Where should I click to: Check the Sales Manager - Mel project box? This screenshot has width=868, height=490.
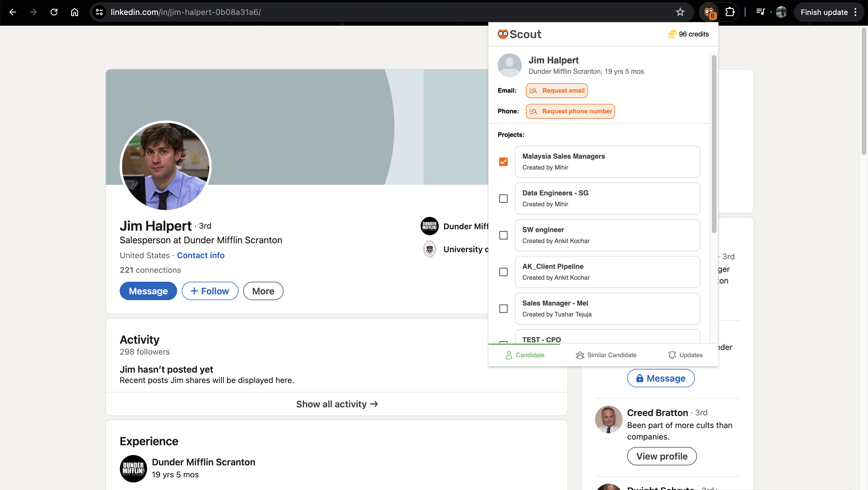coord(503,308)
